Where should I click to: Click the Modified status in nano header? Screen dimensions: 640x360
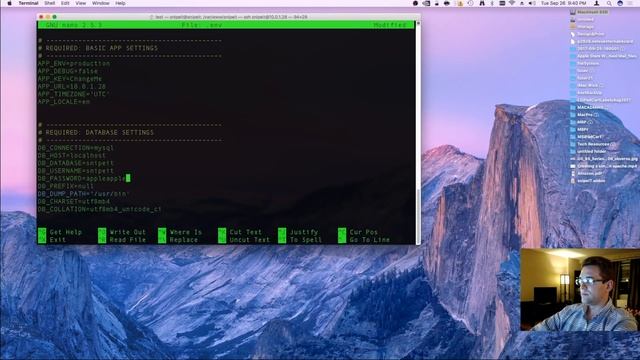click(390, 25)
